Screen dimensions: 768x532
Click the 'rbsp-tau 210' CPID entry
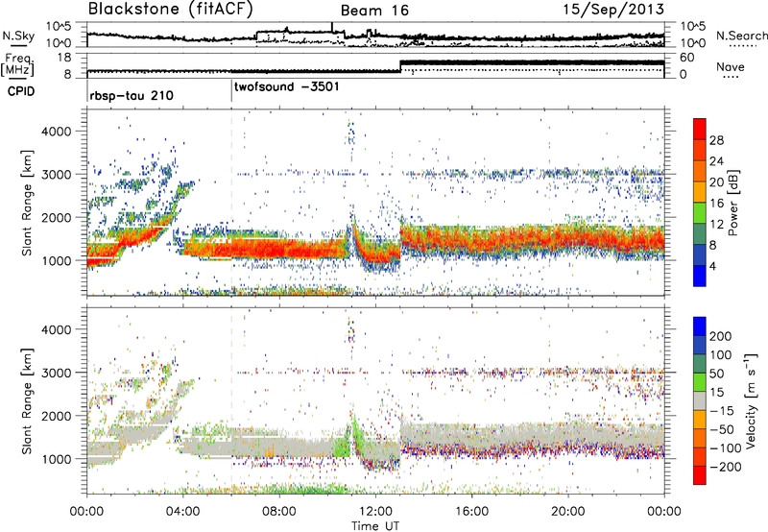132,95
